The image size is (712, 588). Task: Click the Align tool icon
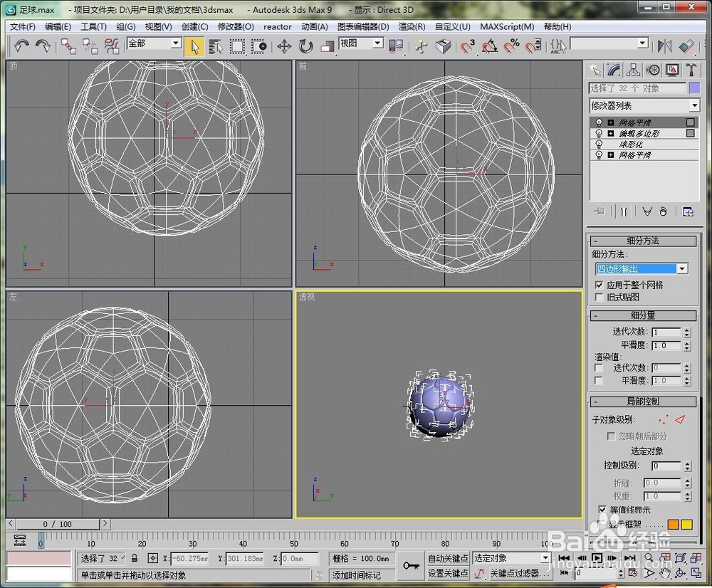pyautogui.click(x=686, y=46)
